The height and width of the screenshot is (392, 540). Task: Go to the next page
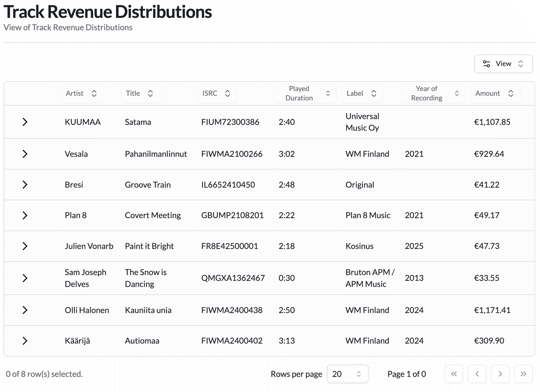[500, 374]
